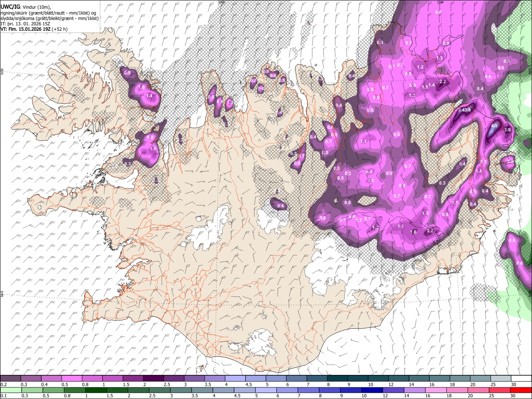This screenshot has height=399, width=532.
Task: Click the rain legend swatch starting at 3
Action: pos(181,390)
